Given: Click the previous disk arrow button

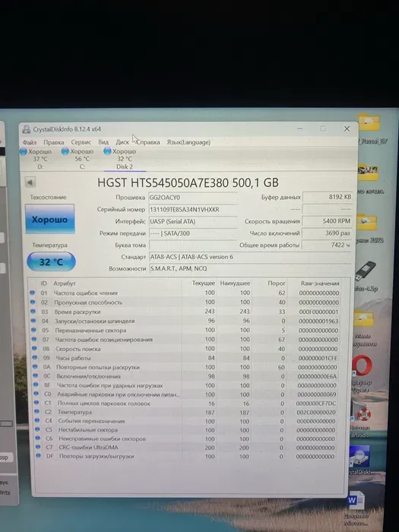Looking at the screenshot, I should click(x=30, y=182).
